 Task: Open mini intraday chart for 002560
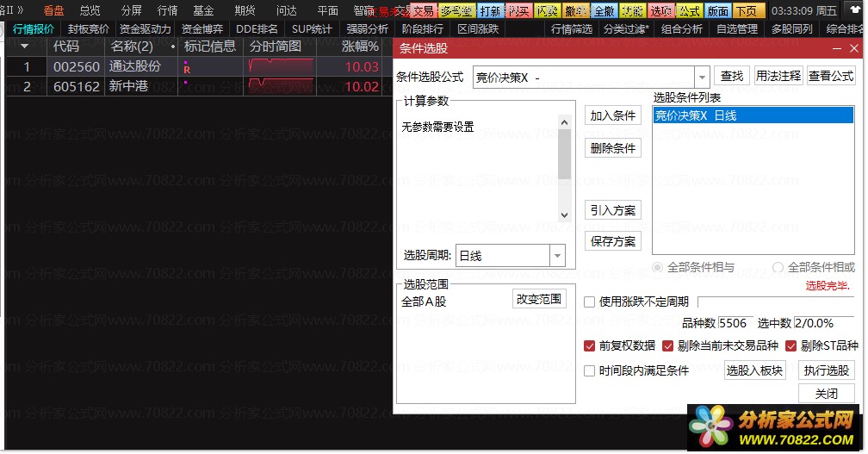pos(282,66)
